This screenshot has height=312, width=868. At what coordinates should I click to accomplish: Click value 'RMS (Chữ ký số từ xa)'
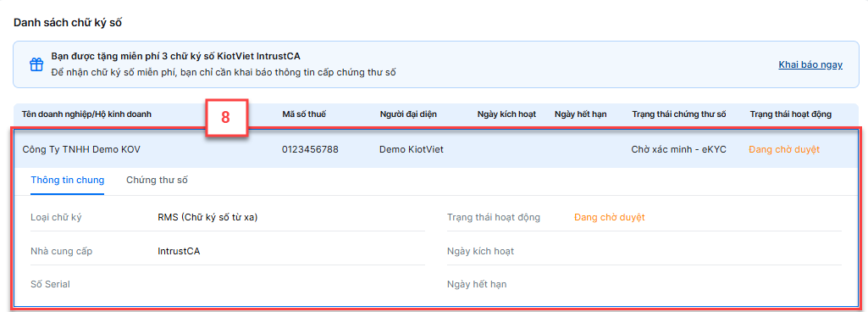pyautogui.click(x=207, y=217)
